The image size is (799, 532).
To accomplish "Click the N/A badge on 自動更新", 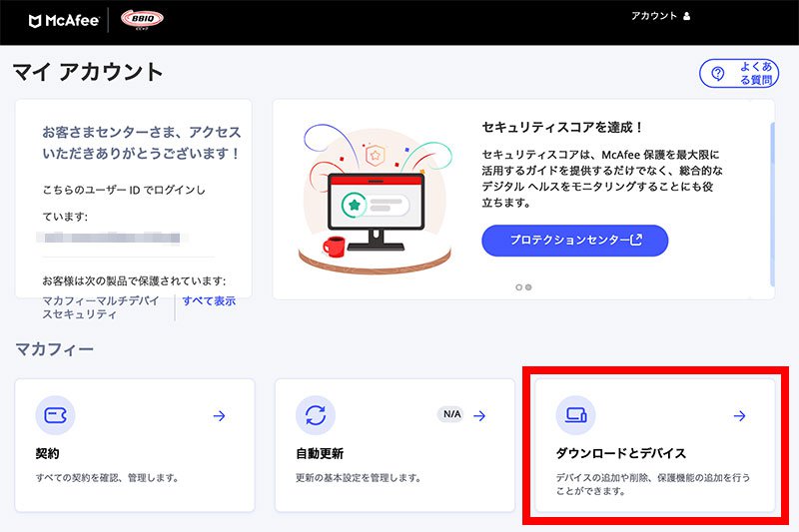I will pos(451,414).
